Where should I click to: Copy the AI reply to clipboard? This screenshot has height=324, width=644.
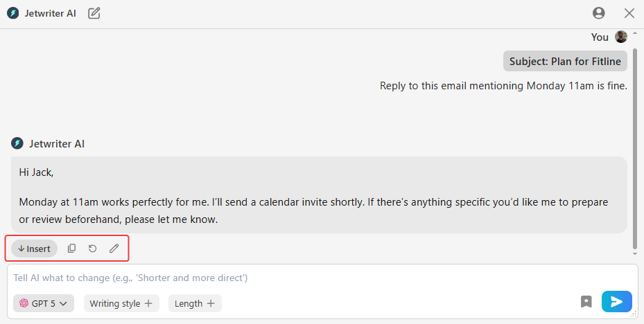[71, 249]
